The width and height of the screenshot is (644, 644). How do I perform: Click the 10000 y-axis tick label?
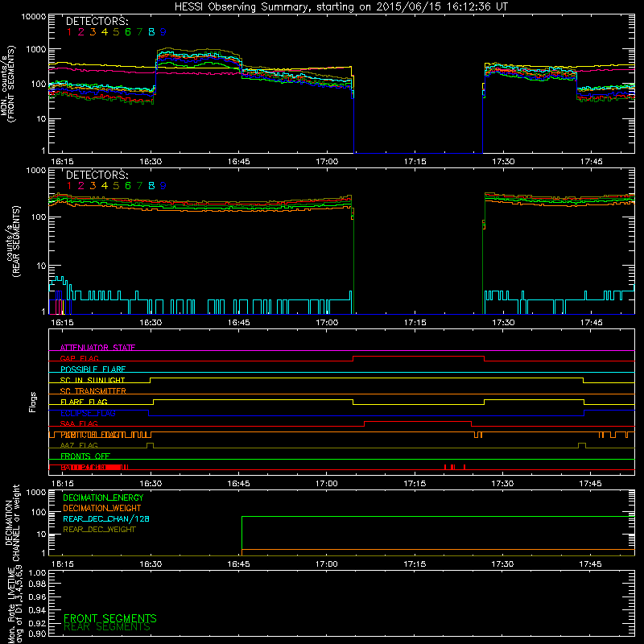(34, 16)
